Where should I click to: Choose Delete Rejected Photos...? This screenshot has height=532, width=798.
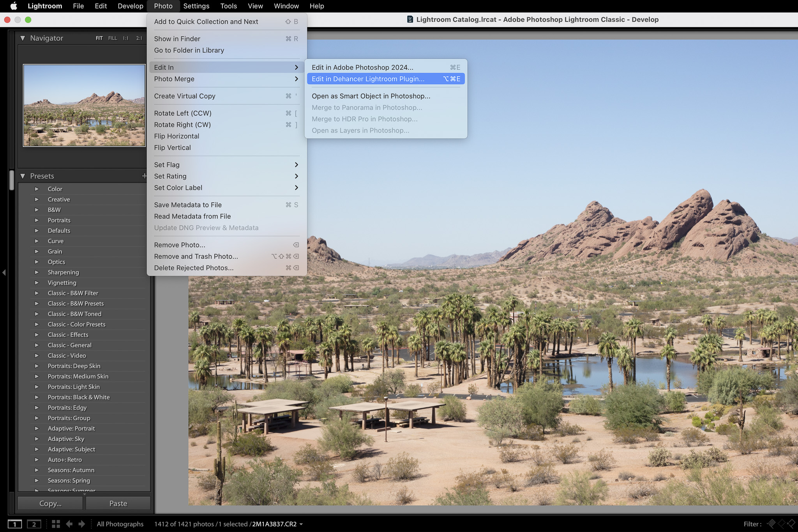(x=227, y=268)
